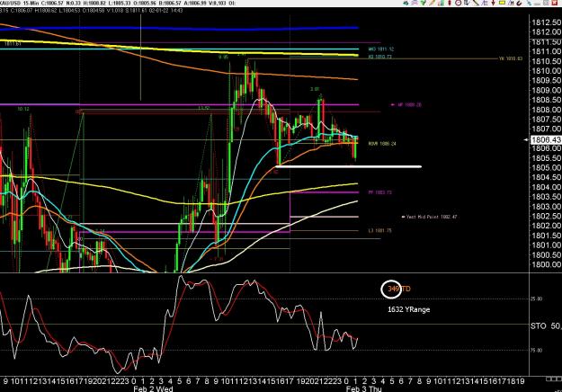562x392 pixels.
Task: Click the 1800.00 price axis label
Action: click(546, 264)
